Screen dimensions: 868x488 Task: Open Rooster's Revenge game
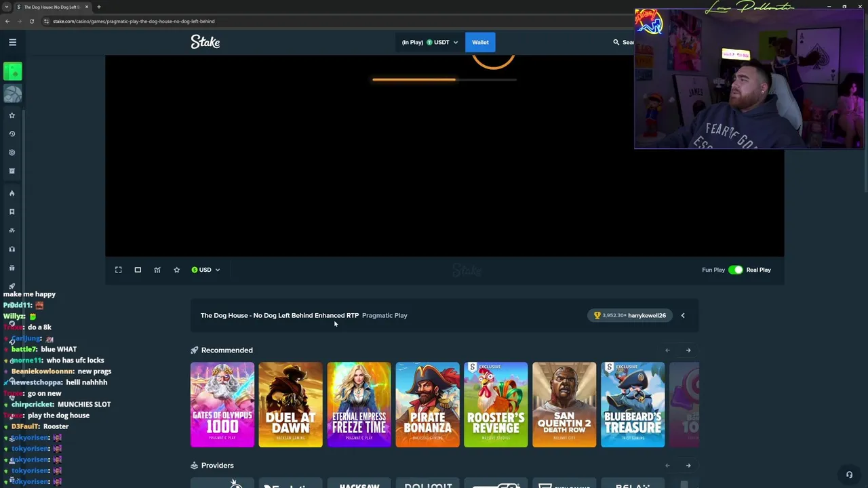point(496,405)
